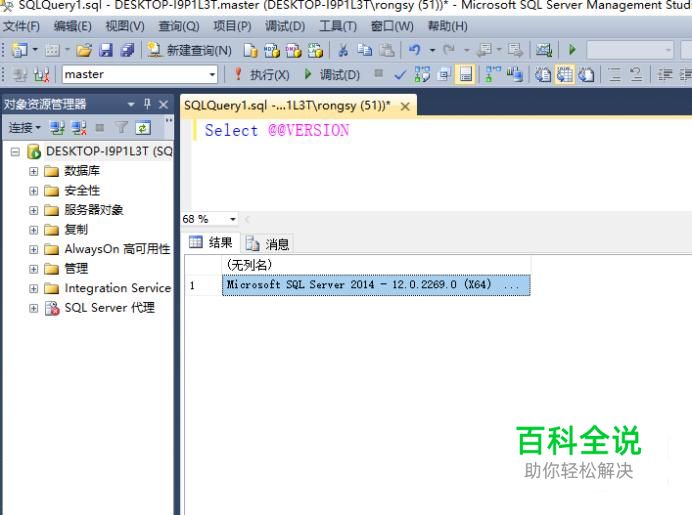Image resolution: width=692 pixels, height=515 pixels.
Task: Expand the AlwaysOn 高可用性 folder
Action: point(34,249)
